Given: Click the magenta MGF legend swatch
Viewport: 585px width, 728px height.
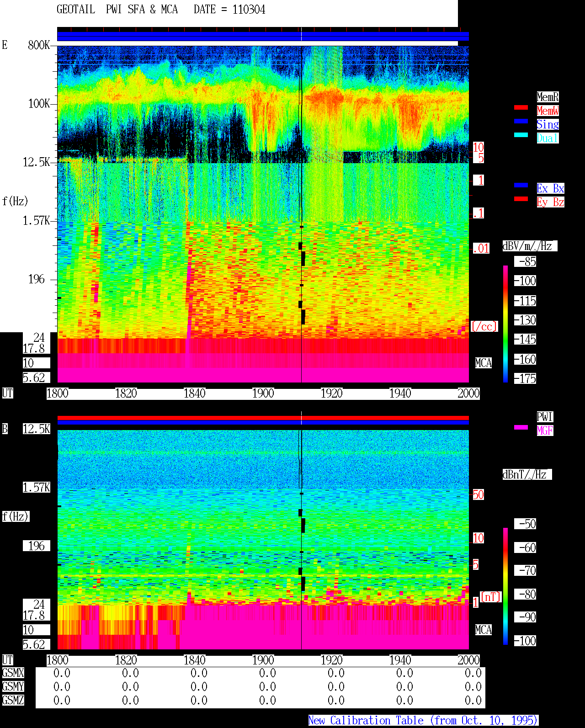Looking at the screenshot, I should pyautogui.click(x=521, y=427).
